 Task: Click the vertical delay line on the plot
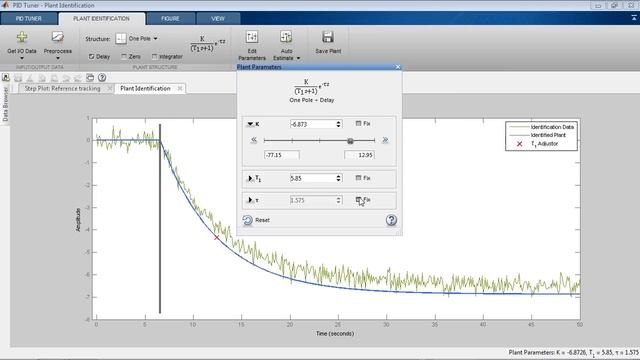click(x=160, y=218)
